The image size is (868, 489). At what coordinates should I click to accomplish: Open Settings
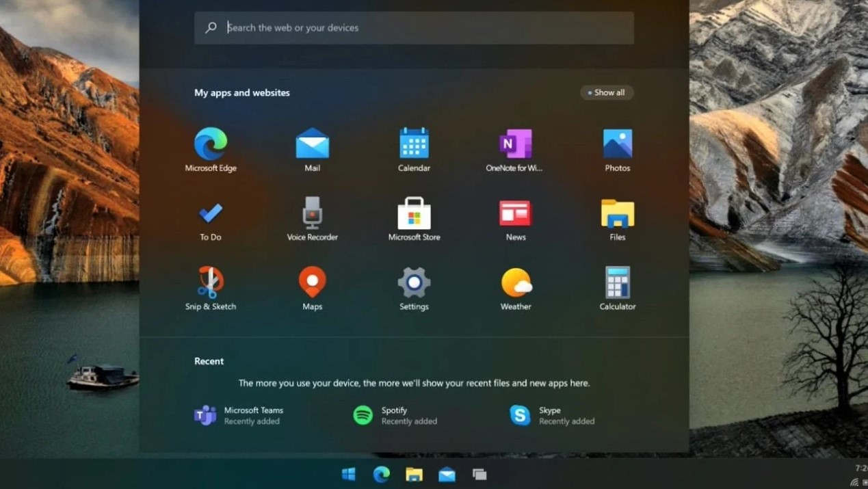click(414, 288)
